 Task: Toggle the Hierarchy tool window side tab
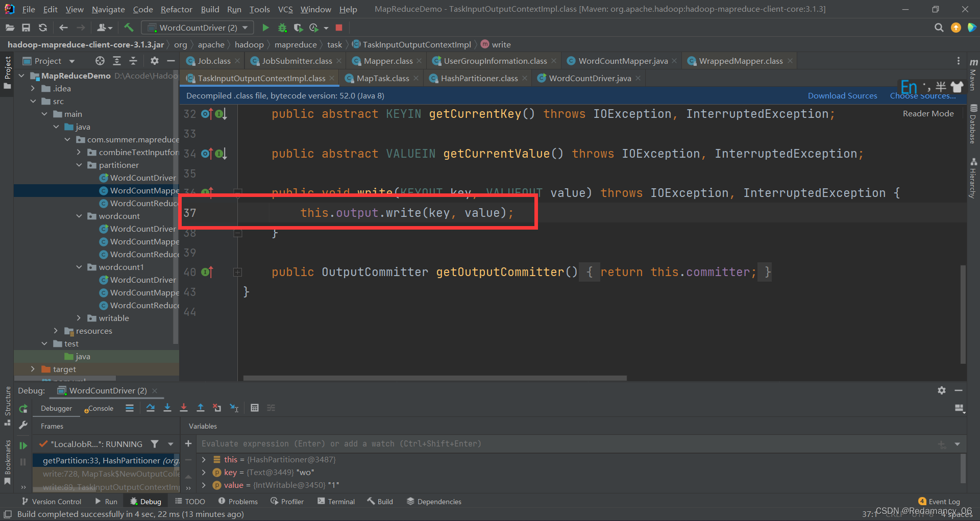[x=973, y=178]
